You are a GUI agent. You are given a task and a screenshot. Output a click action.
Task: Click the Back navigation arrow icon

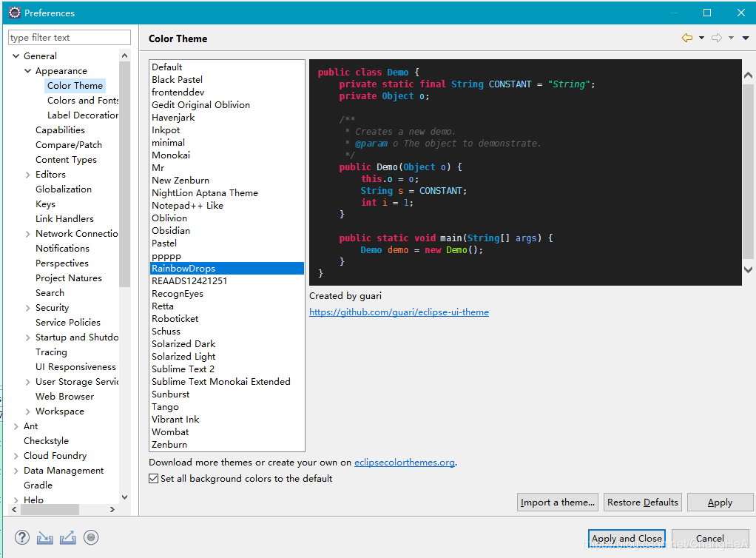[687, 38]
